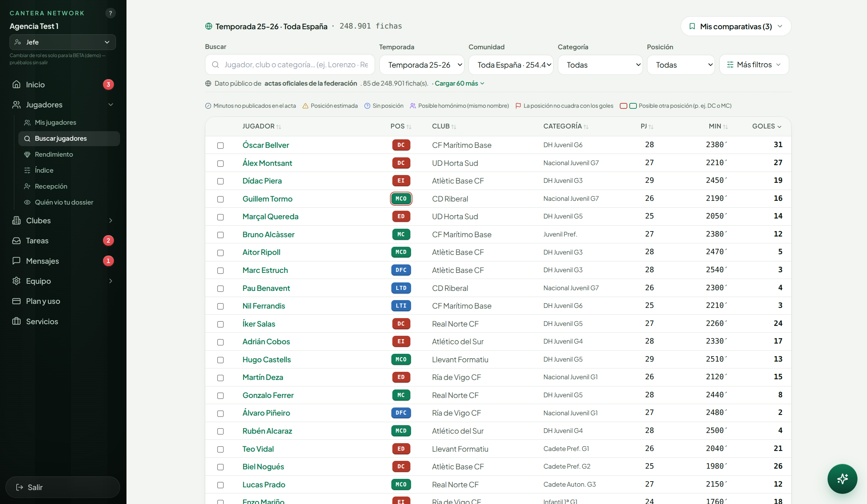The image size is (867, 504).
Task: Open the Comunidad Toda España dropdown
Action: (511, 65)
